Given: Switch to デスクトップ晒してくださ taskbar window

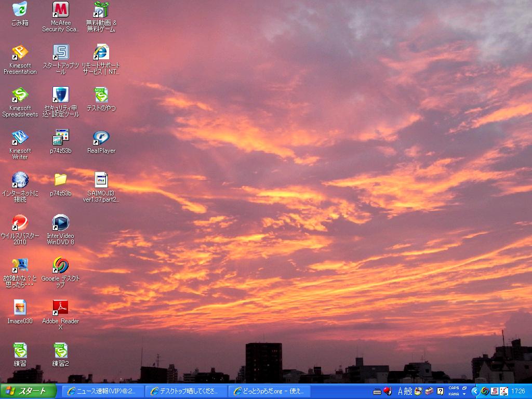Looking at the screenshot, I should [x=186, y=391].
